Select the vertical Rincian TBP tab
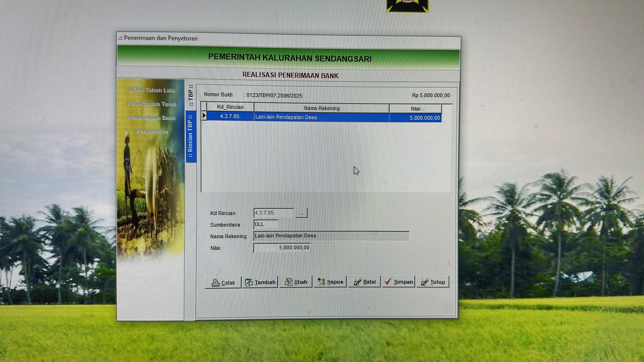The image size is (644, 362). coord(191,136)
